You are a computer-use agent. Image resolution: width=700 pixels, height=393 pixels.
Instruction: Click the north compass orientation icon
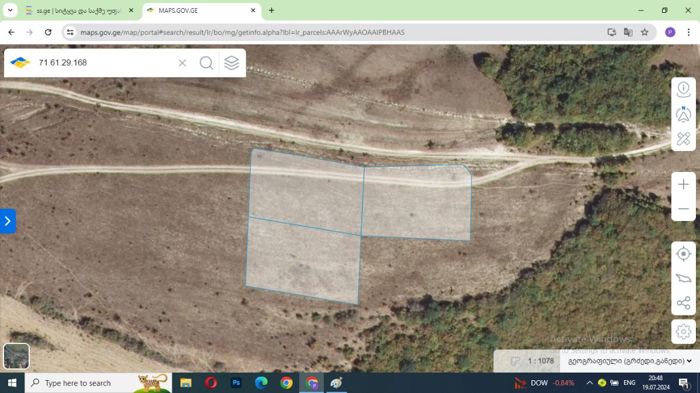(683, 114)
